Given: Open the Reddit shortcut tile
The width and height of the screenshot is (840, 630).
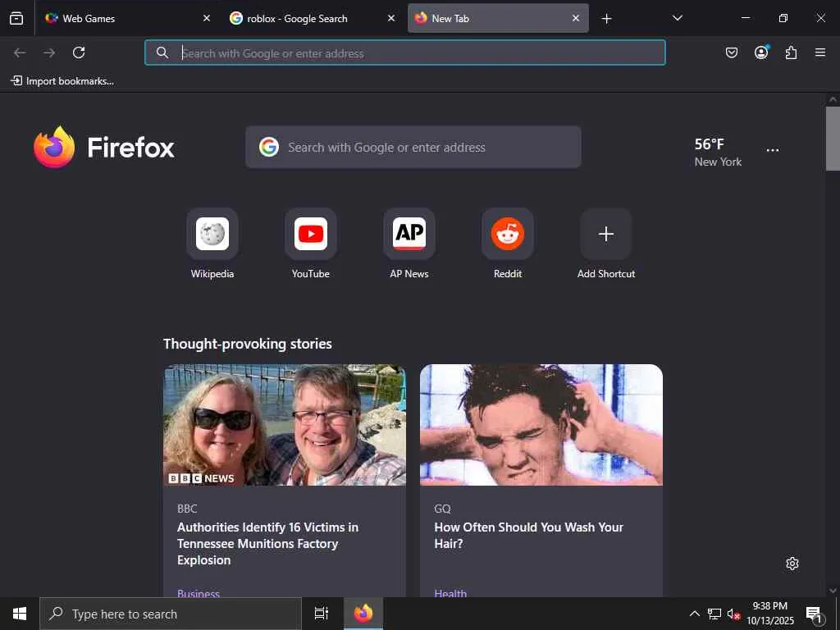Looking at the screenshot, I should click(508, 244).
